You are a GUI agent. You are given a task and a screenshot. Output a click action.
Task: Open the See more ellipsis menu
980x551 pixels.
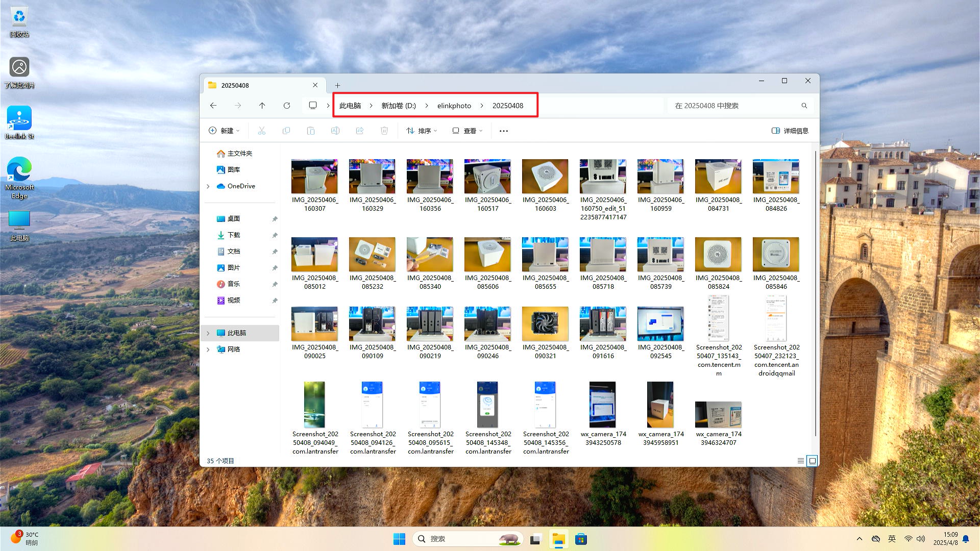pyautogui.click(x=504, y=131)
